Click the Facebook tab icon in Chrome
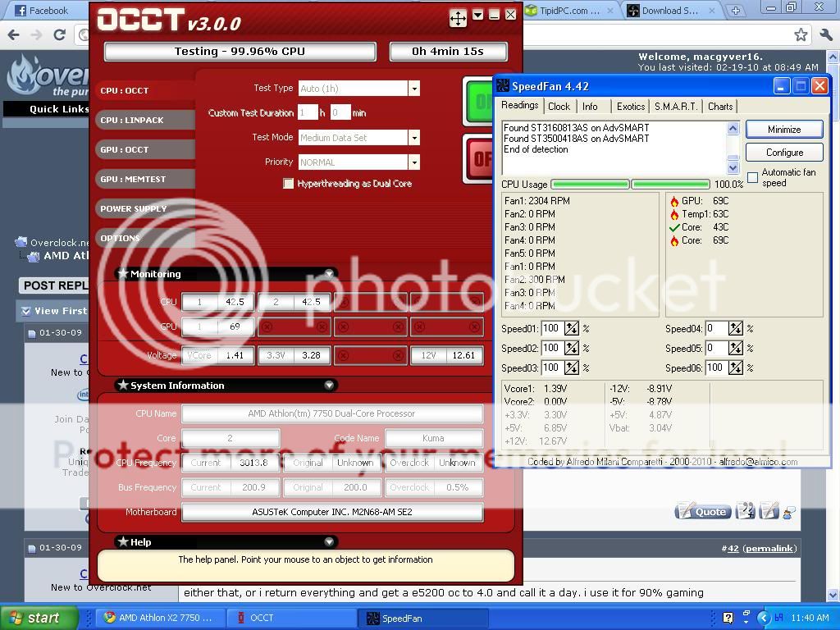Viewport: 840px width, 630px height. [21, 11]
